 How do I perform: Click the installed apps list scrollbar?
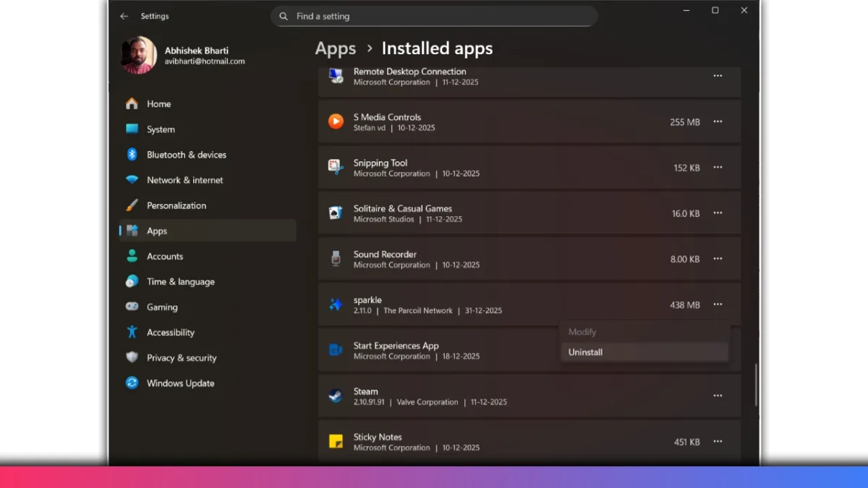coord(756,384)
